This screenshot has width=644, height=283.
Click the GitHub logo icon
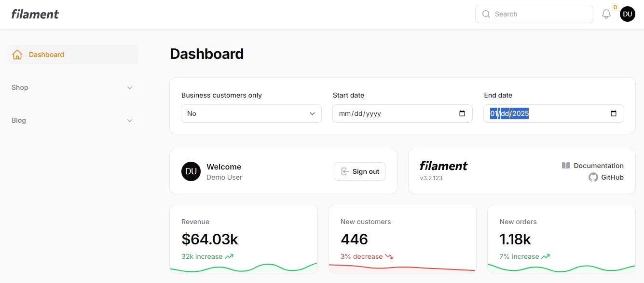[593, 177]
